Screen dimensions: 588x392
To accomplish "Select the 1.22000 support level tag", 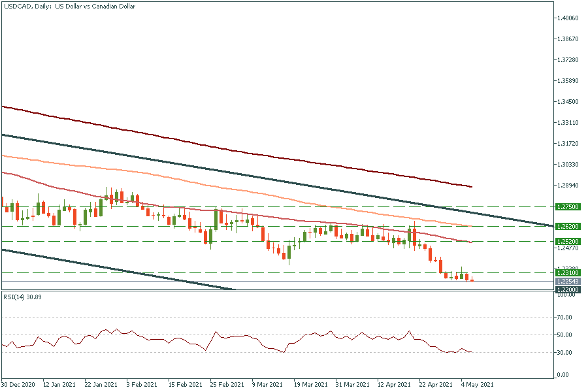I will click(x=568, y=289).
